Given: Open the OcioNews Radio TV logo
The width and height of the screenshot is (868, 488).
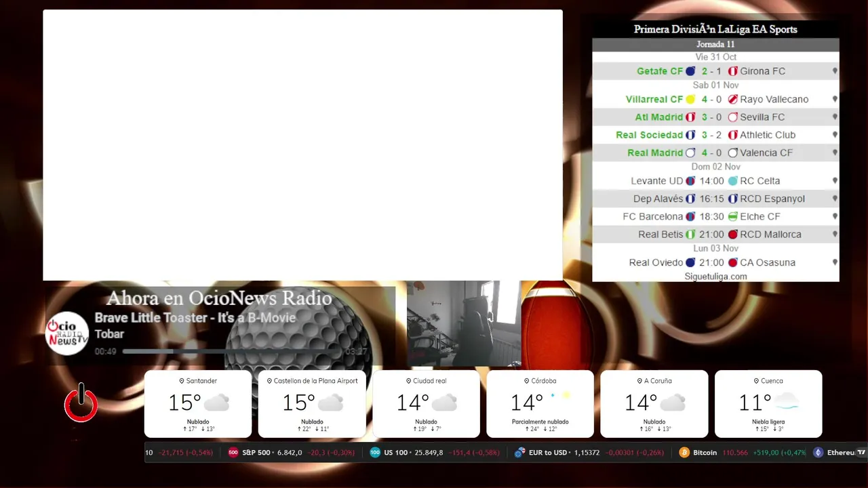Looking at the screenshot, I should click(67, 333).
